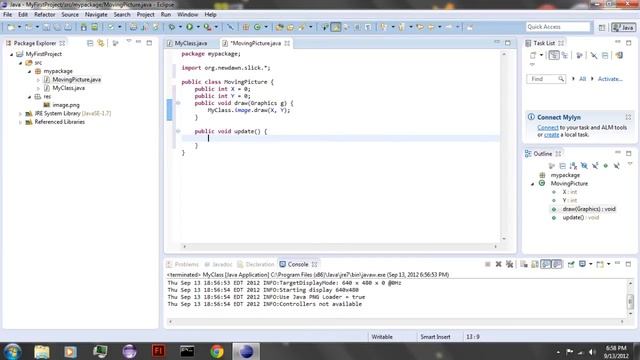This screenshot has height=360, width=640.
Task: Collapse the MyFirstProject tree node
Action: pos(12,54)
